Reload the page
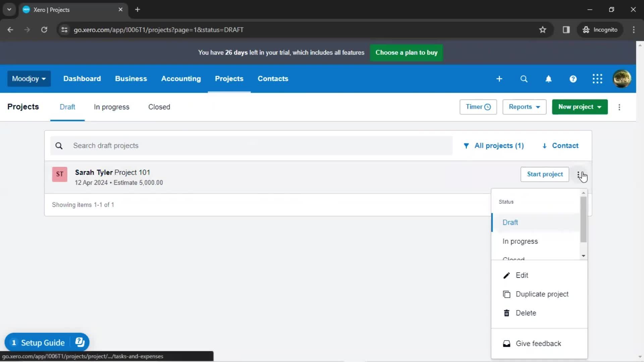 pos(44,30)
